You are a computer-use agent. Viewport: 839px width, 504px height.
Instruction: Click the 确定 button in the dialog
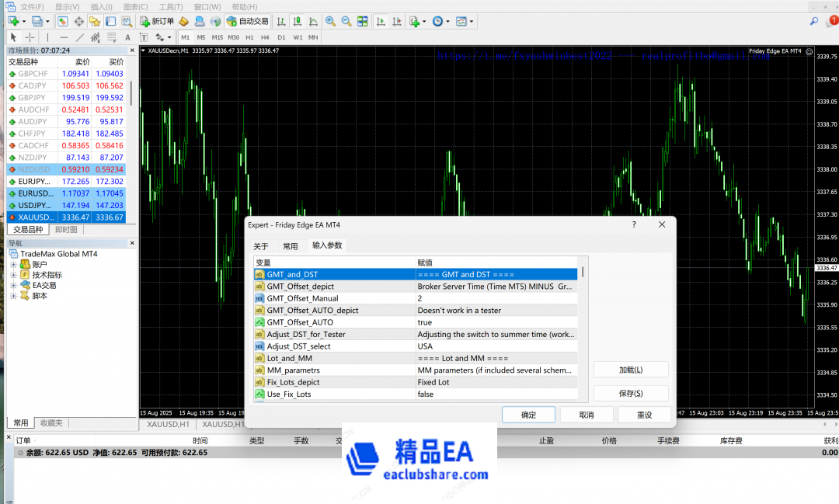[528, 415]
